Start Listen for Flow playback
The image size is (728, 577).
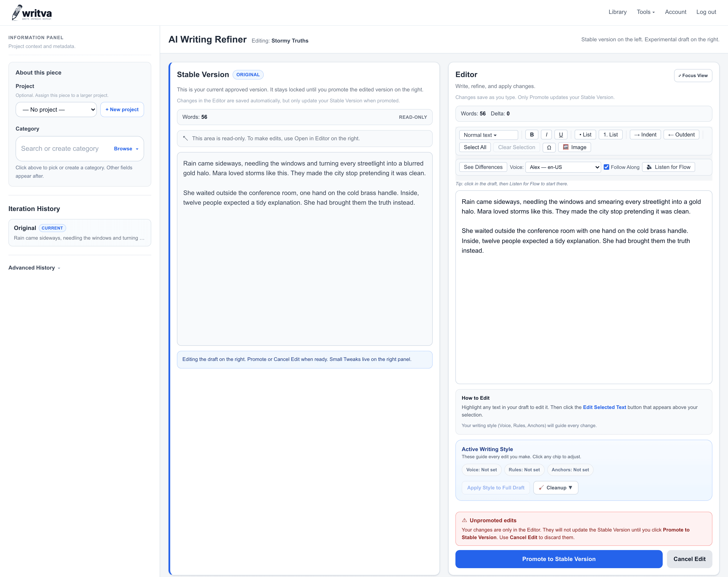click(668, 167)
